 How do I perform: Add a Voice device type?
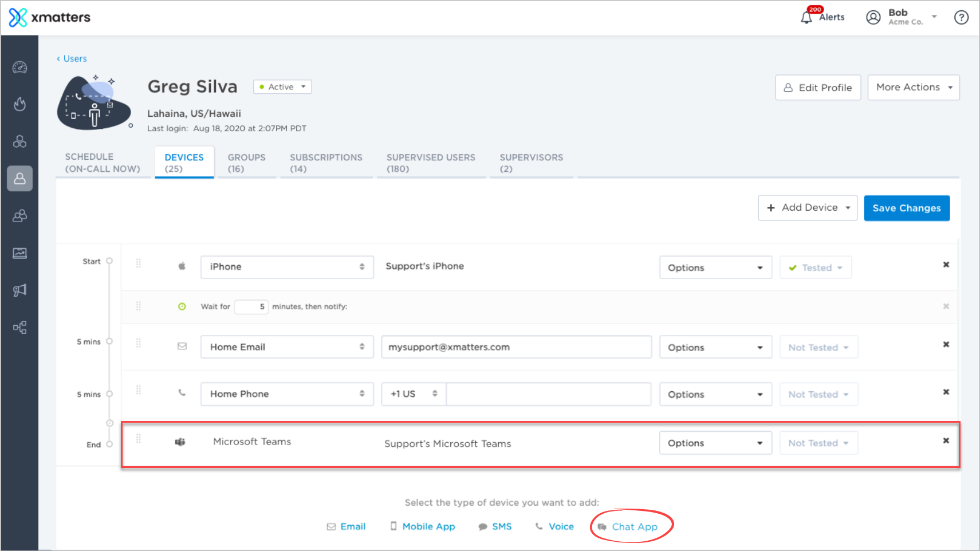[554, 526]
